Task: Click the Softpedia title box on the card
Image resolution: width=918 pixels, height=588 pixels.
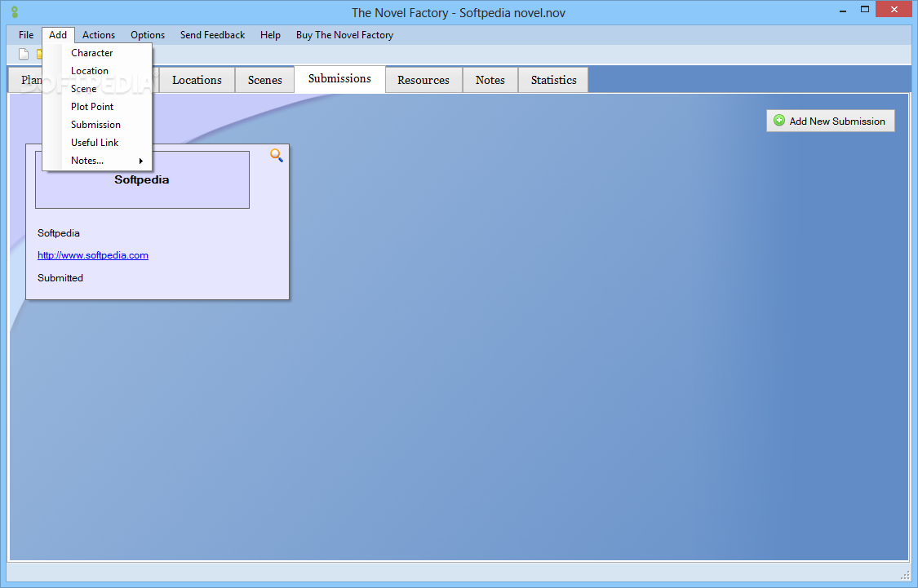Action: 142,179
